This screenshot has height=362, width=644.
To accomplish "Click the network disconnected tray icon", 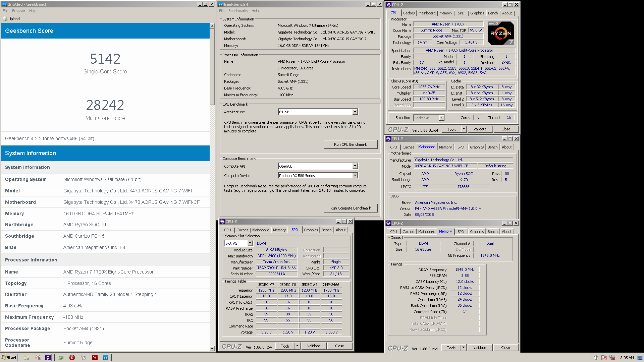I will tap(612, 358).
